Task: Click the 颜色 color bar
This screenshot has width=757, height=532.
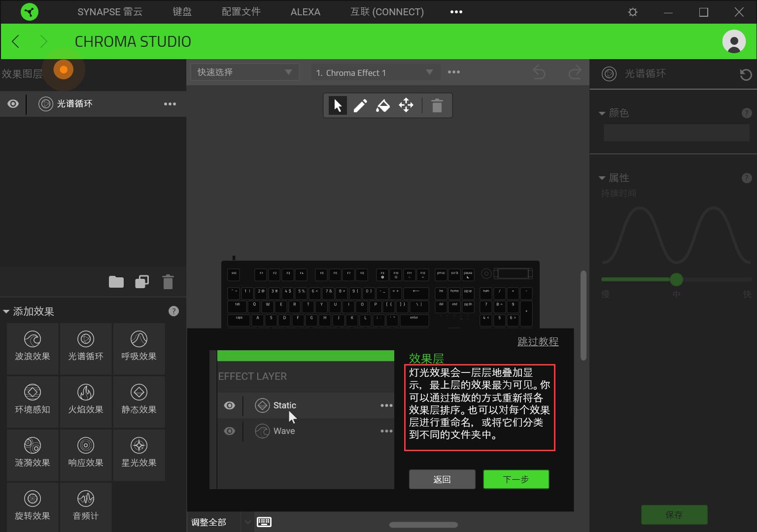Action: point(676,133)
